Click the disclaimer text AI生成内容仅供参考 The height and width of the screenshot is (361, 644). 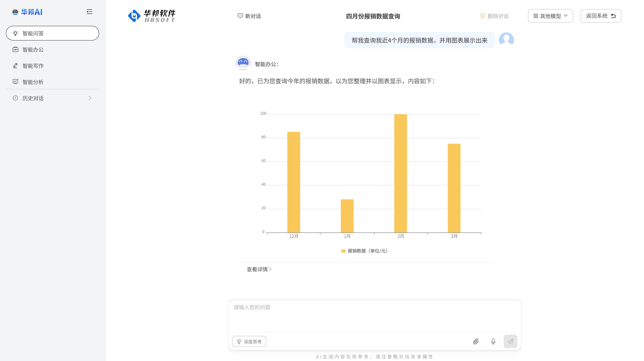375,357
